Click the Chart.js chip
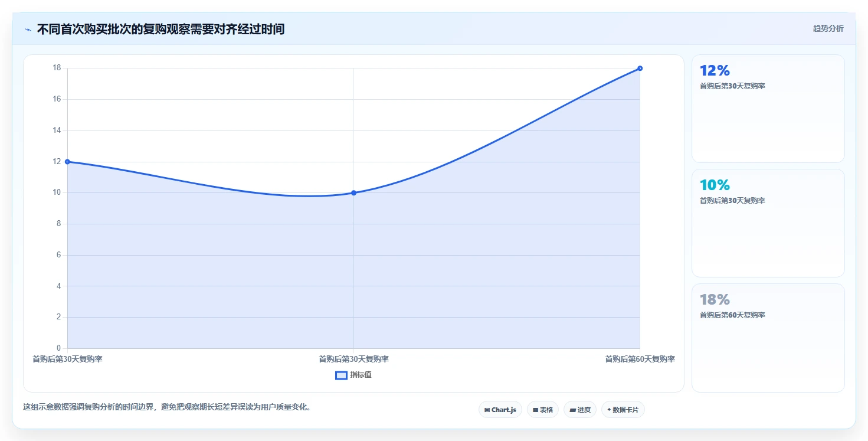Viewport: 868px width, 441px height. pos(500,410)
